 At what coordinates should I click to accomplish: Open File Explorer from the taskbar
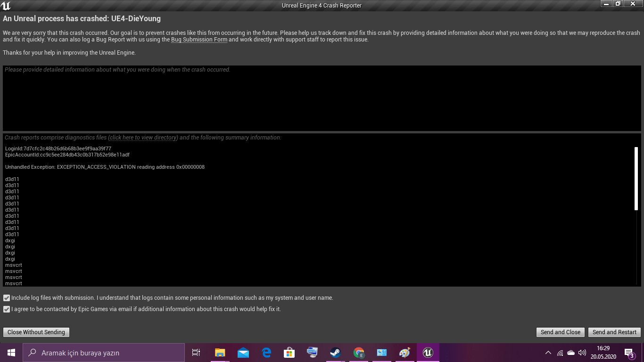pyautogui.click(x=220, y=353)
